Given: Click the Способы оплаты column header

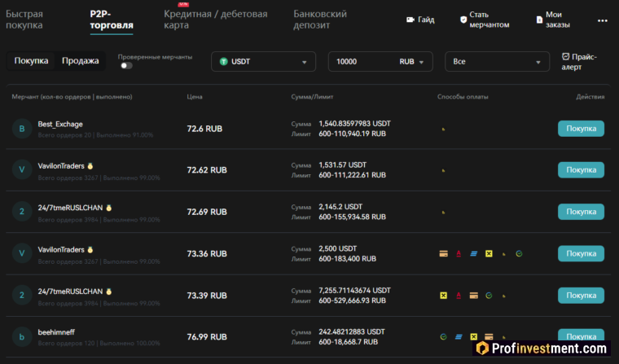Looking at the screenshot, I should pos(463,97).
